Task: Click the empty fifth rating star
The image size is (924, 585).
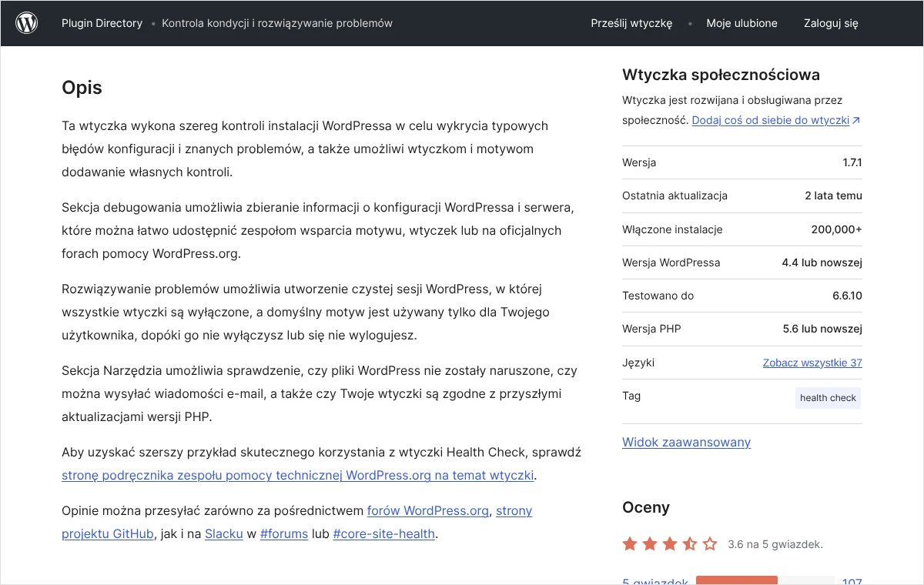Action: [710, 544]
